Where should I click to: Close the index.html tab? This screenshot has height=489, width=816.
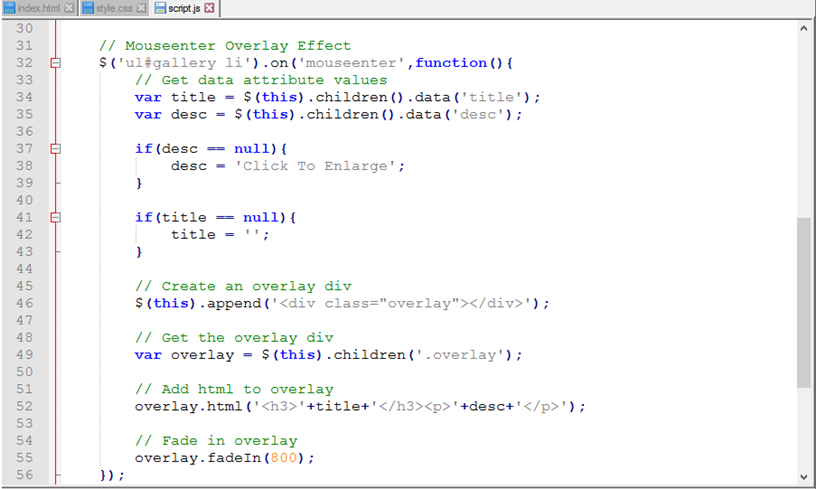coord(69,8)
